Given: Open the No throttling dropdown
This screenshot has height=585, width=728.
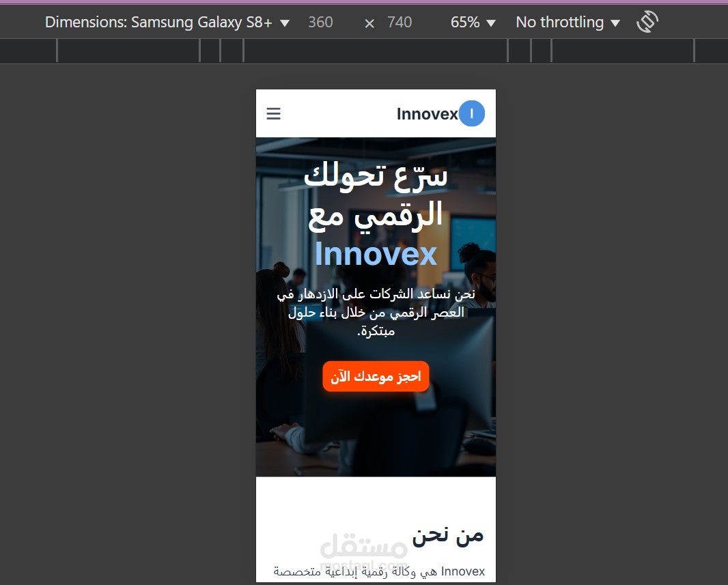Looking at the screenshot, I should [x=568, y=23].
